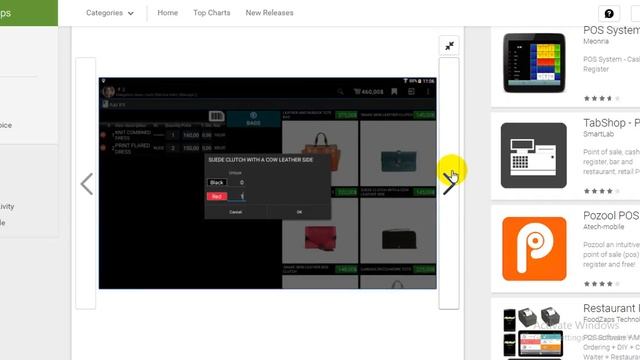The height and width of the screenshot is (360, 640).
Task: Open SmartLab developer link
Action: pos(598,134)
